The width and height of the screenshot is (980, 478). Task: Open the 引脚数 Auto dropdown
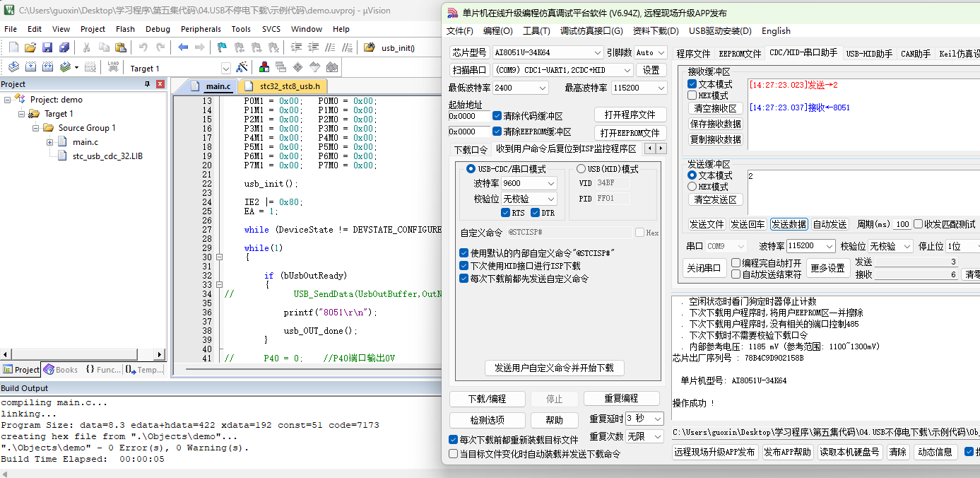point(651,52)
